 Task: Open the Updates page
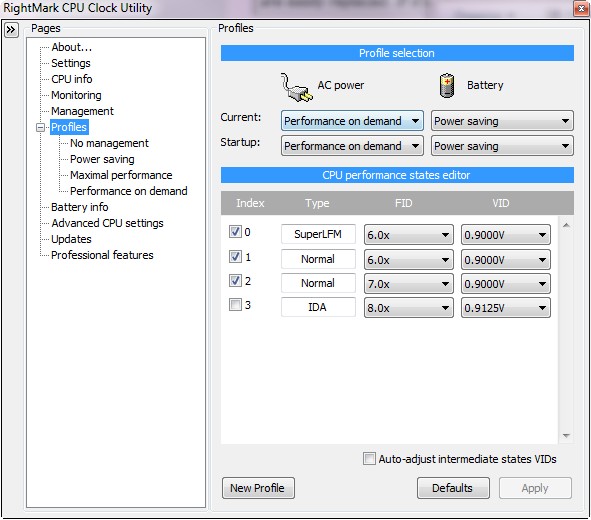point(71,239)
